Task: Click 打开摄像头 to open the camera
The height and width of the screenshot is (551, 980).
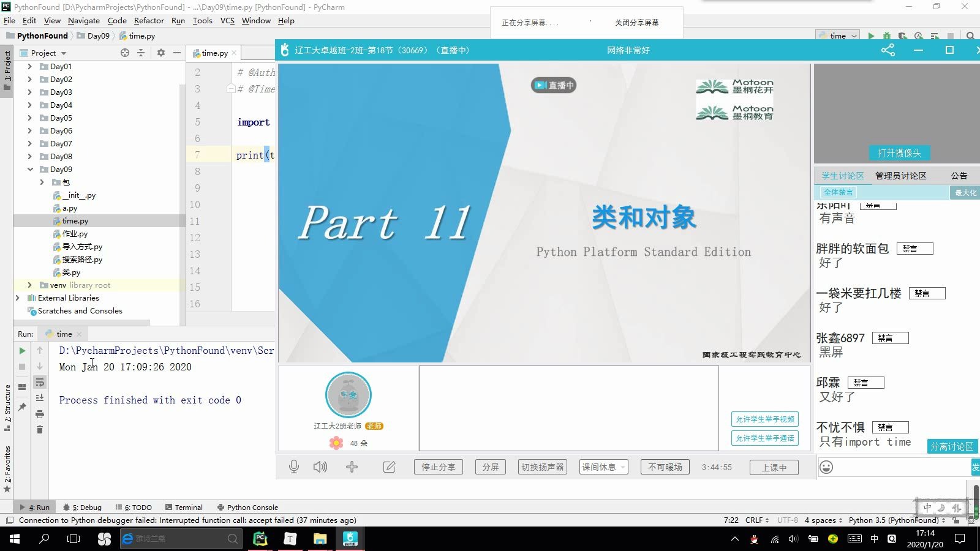Action: (899, 152)
